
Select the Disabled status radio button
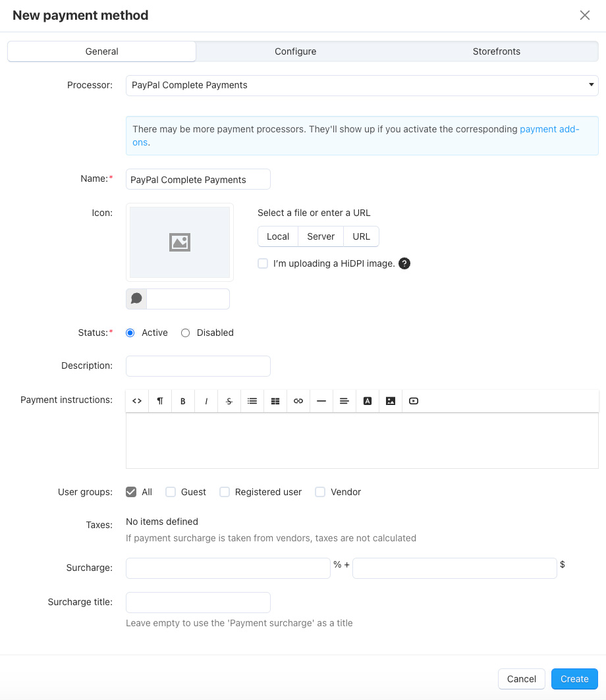point(185,333)
